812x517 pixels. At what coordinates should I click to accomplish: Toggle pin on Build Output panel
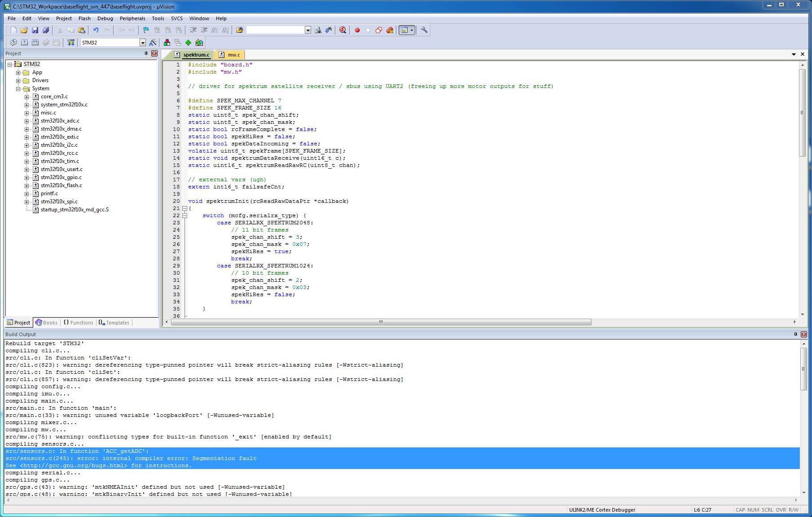pos(795,334)
